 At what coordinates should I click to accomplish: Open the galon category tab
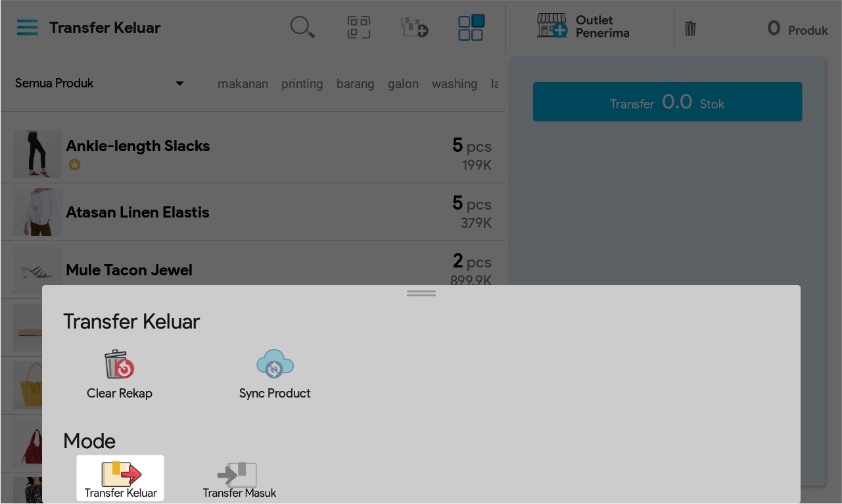(x=403, y=84)
